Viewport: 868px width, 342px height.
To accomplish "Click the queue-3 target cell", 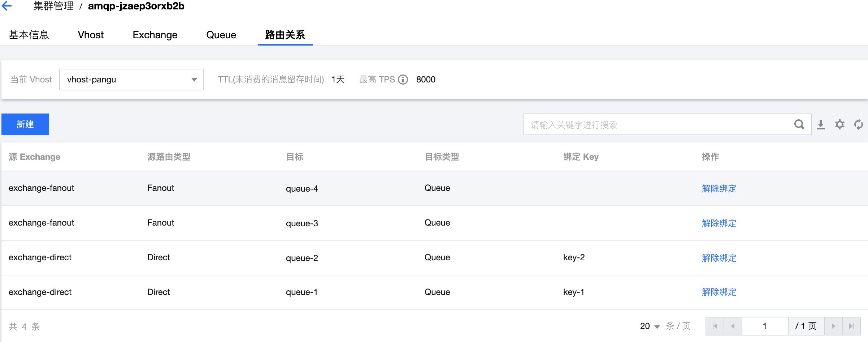I will click(x=302, y=223).
